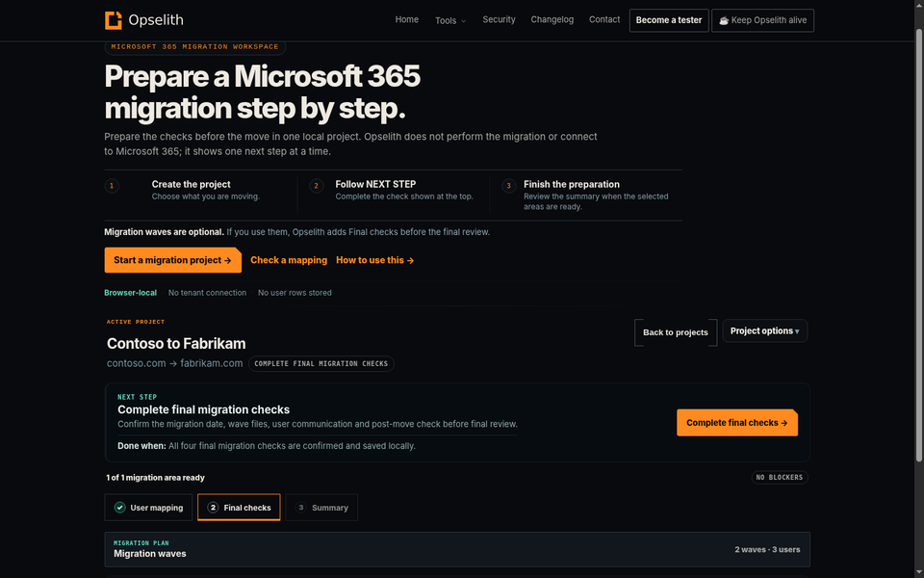This screenshot has height=578, width=924.
Task: Click the COMPLETE FINAL MIGRATION CHECKS badge
Action: [x=321, y=363]
